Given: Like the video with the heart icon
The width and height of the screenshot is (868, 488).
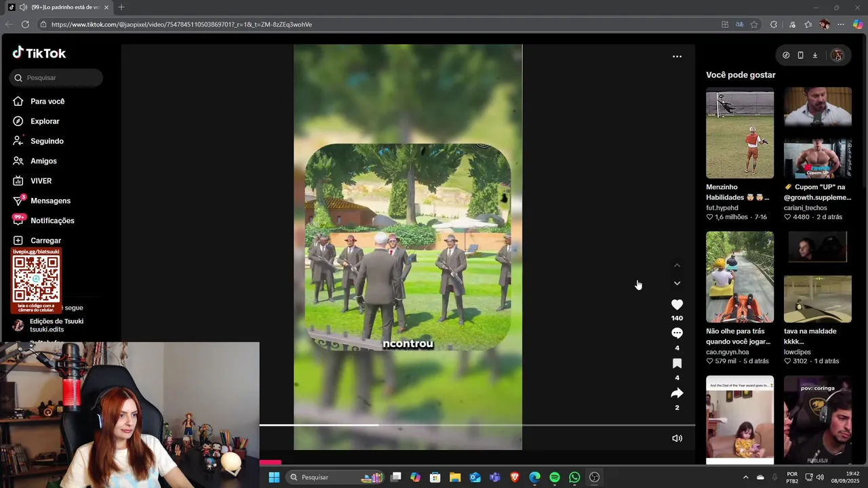Looking at the screenshot, I should [x=677, y=305].
